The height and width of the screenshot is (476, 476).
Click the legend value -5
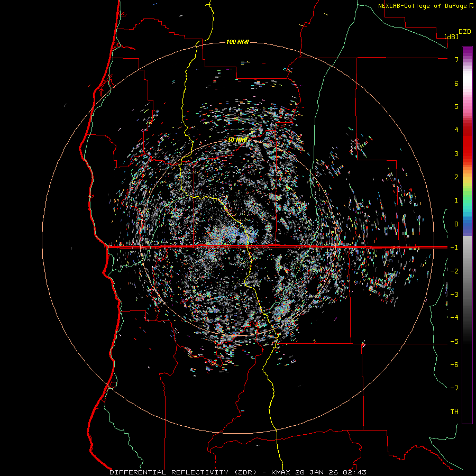point(454,341)
